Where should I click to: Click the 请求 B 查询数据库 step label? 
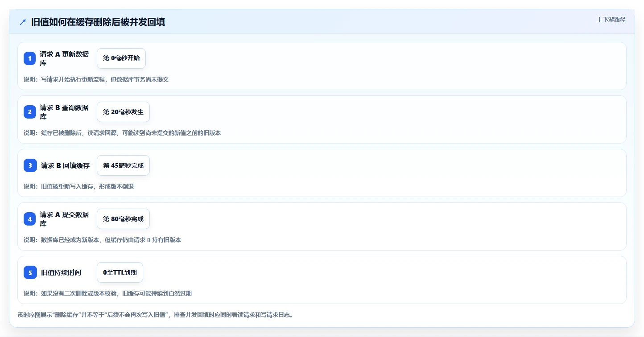(x=64, y=112)
